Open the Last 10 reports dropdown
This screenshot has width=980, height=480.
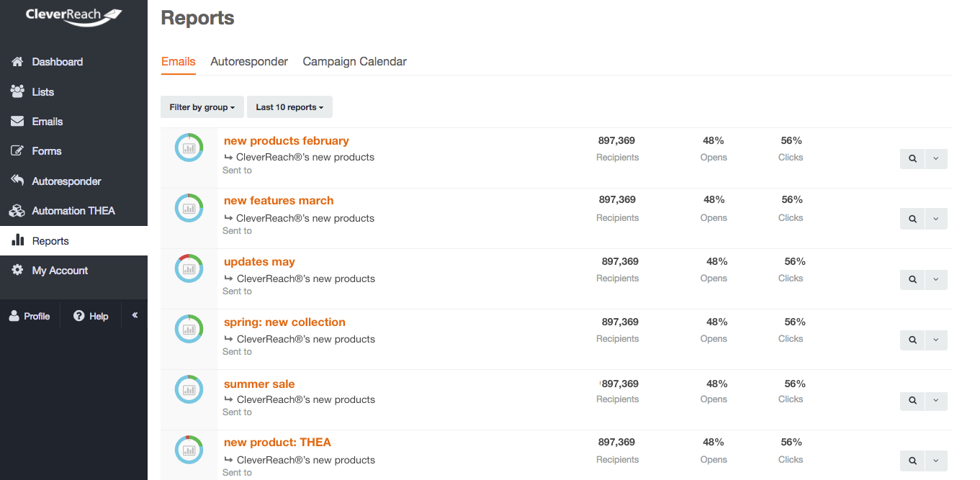(x=289, y=107)
